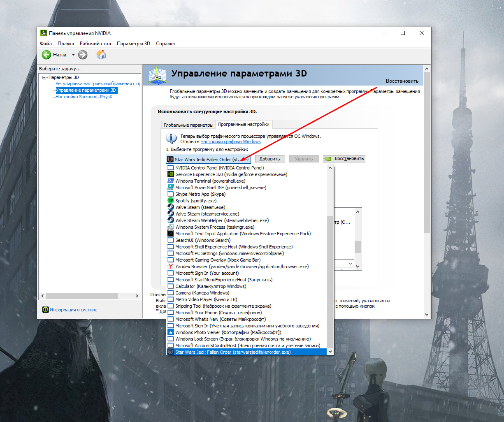Choose Camera (Камера Windows) entry

tap(246, 293)
